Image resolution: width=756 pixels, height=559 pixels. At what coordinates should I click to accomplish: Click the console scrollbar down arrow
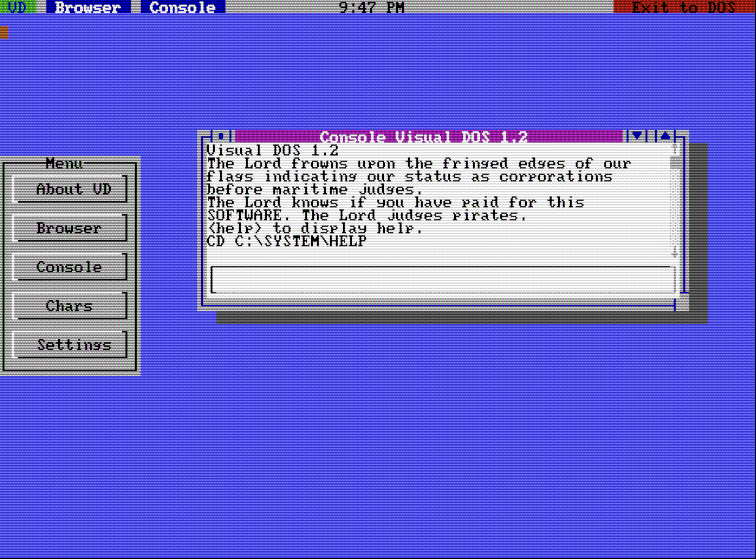[x=675, y=253]
